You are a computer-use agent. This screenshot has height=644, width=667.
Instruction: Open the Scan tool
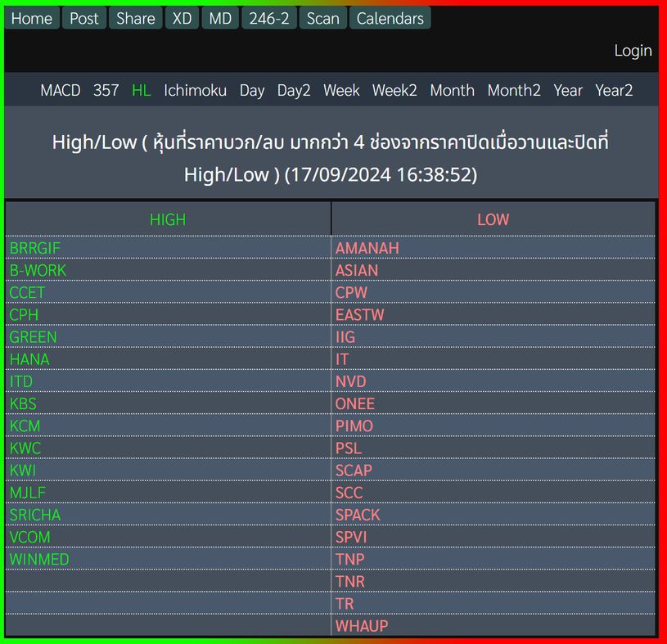322,18
